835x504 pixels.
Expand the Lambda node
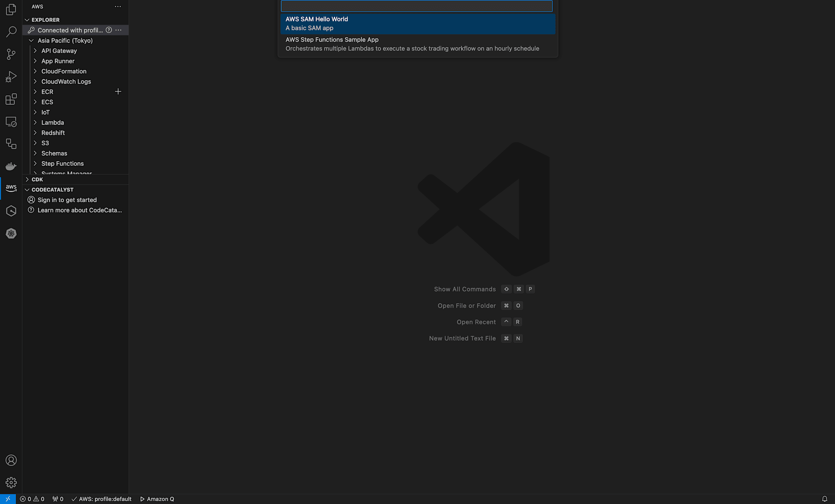[35, 122]
